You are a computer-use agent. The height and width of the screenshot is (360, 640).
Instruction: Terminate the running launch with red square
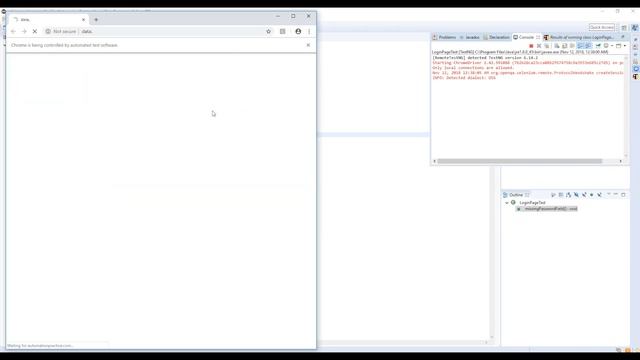click(531, 46)
